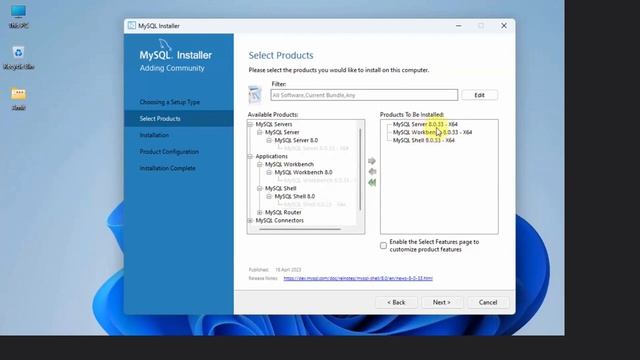Screen dimensions: 640x360
Task: Click the add product right arrow icon
Action: coord(371,161)
